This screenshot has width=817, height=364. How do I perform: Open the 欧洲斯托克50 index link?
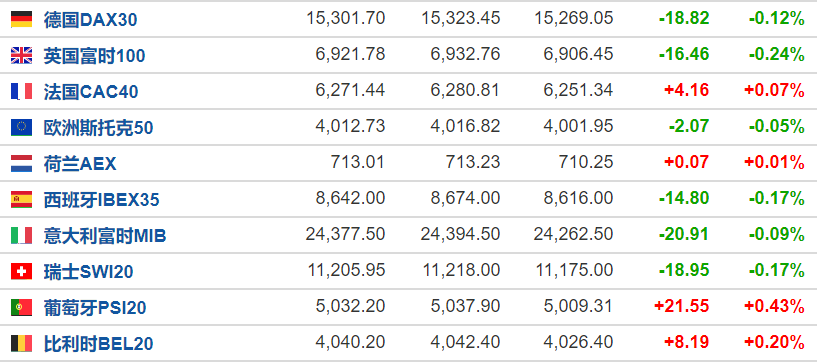[x=98, y=128]
